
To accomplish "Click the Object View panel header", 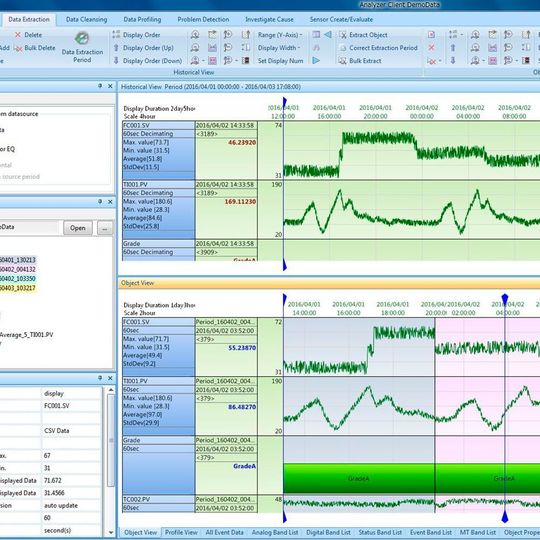I will pyautogui.click(x=329, y=283).
